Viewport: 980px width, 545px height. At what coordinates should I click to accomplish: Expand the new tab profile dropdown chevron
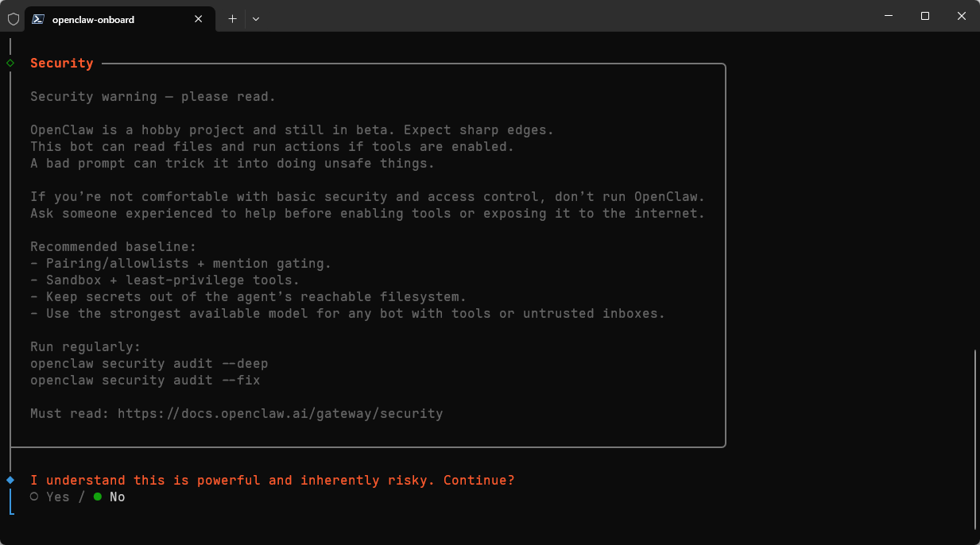coord(256,19)
